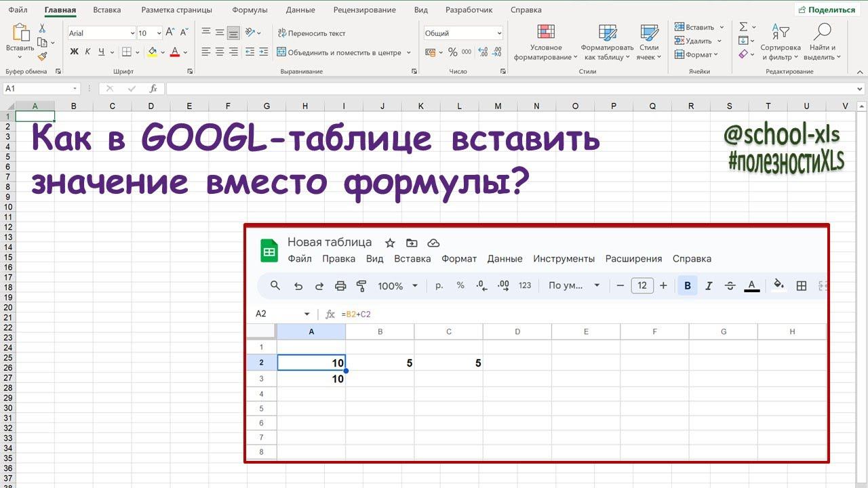
Task: Apply percent style in Excel's number group
Action: (452, 52)
